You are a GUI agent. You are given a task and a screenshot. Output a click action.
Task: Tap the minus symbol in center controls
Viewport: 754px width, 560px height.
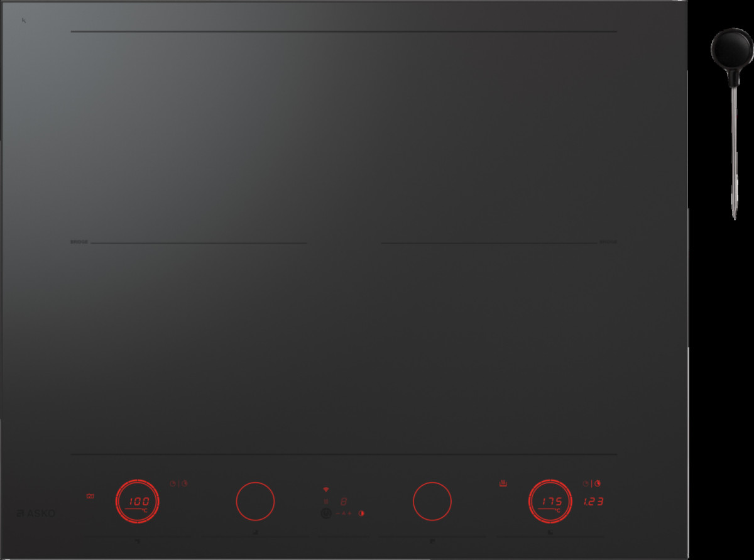(338, 513)
